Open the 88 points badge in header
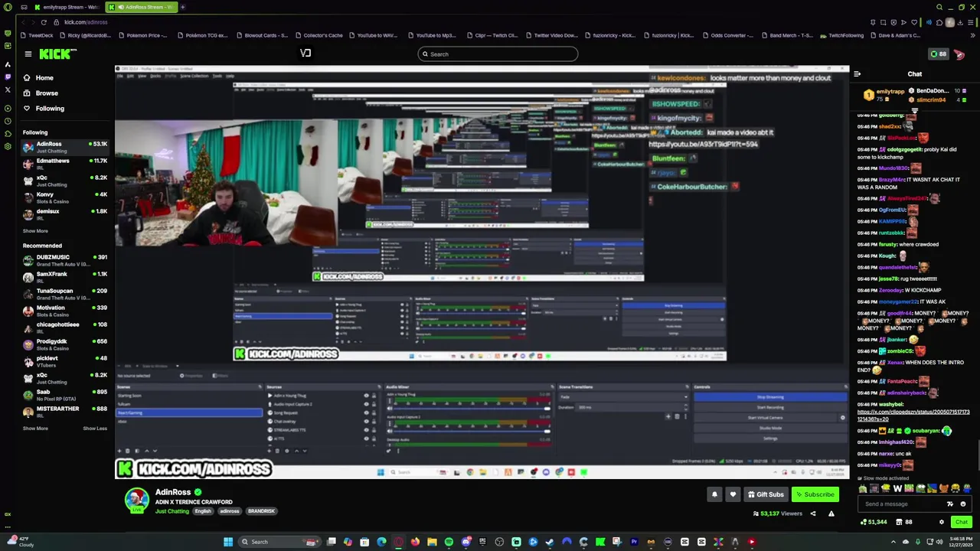The width and height of the screenshot is (980, 551). click(x=938, y=54)
